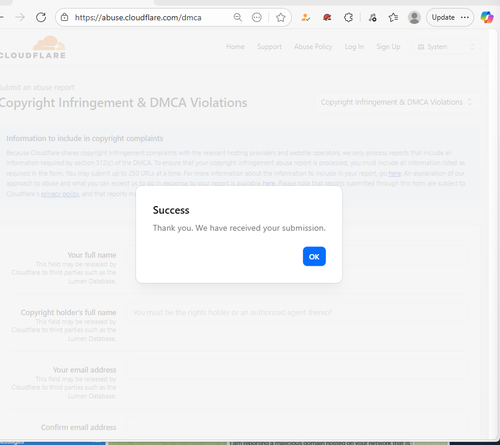This screenshot has height=445, width=500.
Task: Click the browser refresh icon
Action: pos(41,17)
